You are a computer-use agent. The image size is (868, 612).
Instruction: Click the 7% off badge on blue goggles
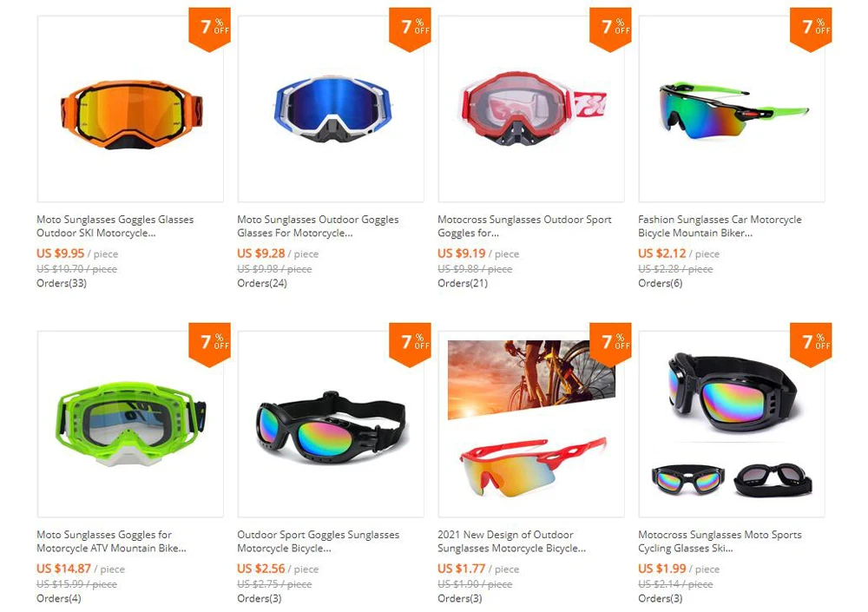(411, 30)
